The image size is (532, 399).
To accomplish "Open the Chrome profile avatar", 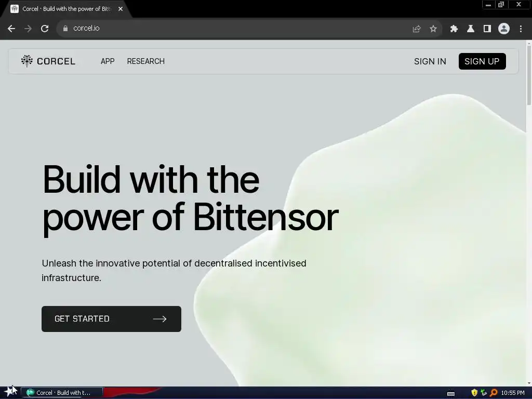I will click(504, 29).
